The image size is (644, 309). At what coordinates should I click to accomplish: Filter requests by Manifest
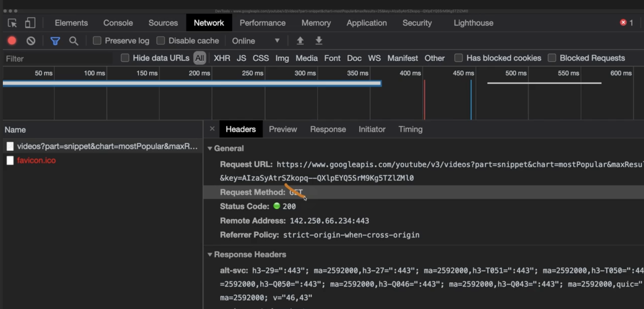point(403,58)
